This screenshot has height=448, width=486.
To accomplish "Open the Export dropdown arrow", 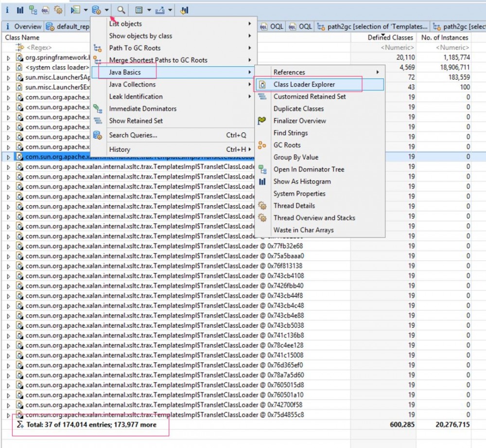I will (x=170, y=10).
